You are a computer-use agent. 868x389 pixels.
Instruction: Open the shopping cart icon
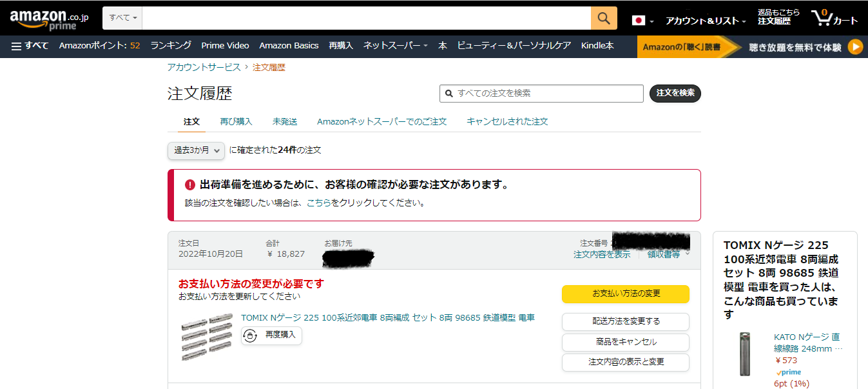(834, 18)
